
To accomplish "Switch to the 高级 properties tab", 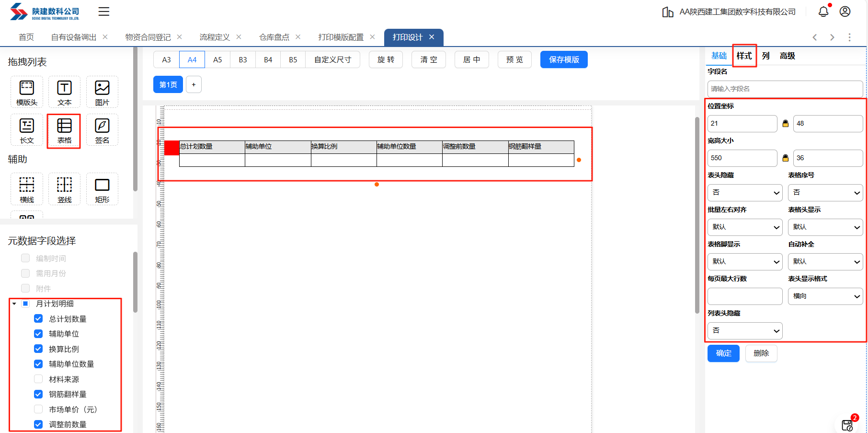I will (x=787, y=56).
